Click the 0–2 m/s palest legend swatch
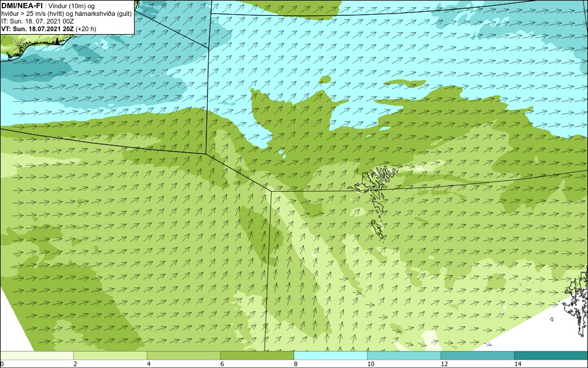 [36, 356]
